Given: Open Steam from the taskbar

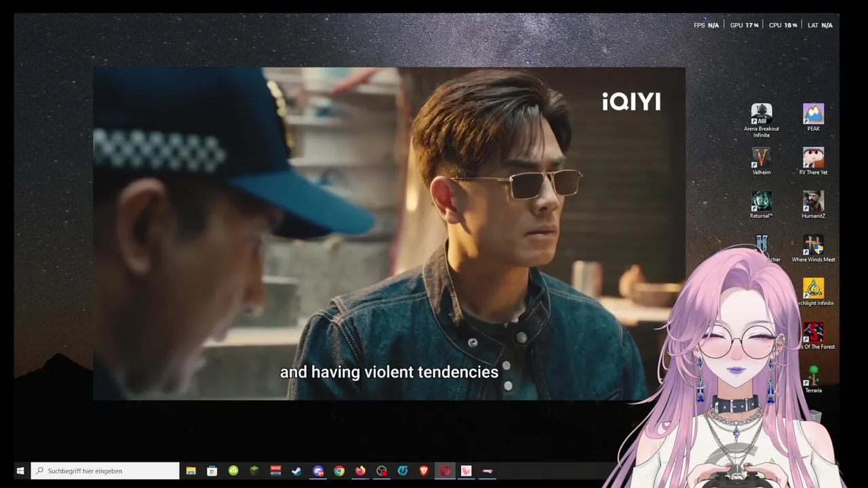Looking at the screenshot, I should (296, 471).
